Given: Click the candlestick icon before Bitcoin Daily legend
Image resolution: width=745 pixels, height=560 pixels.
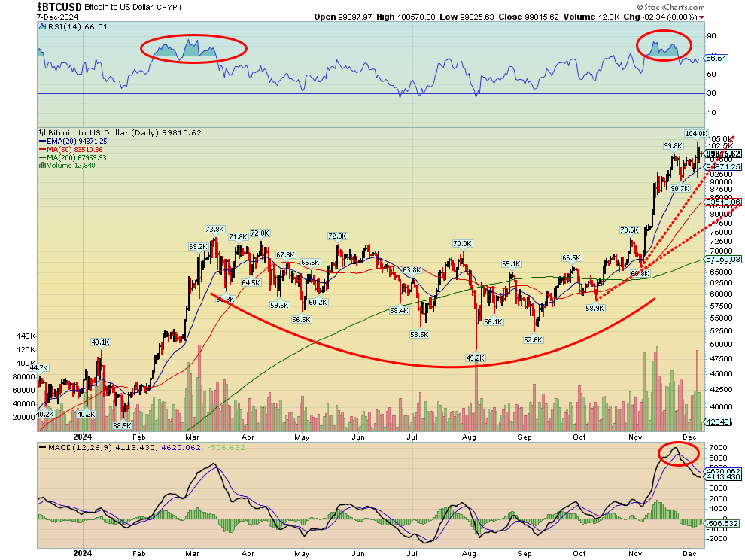Looking at the screenshot, I should (x=41, y=132).
